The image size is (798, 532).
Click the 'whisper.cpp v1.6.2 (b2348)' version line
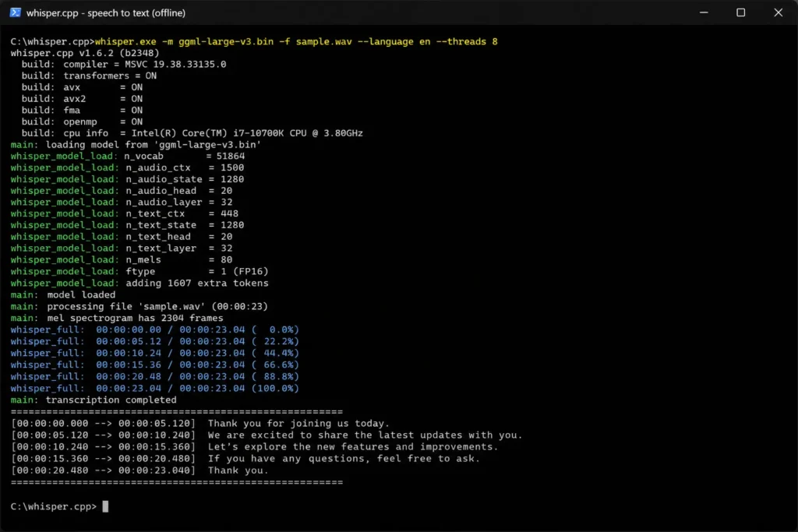pyautogui.click(x=85, y=53)
